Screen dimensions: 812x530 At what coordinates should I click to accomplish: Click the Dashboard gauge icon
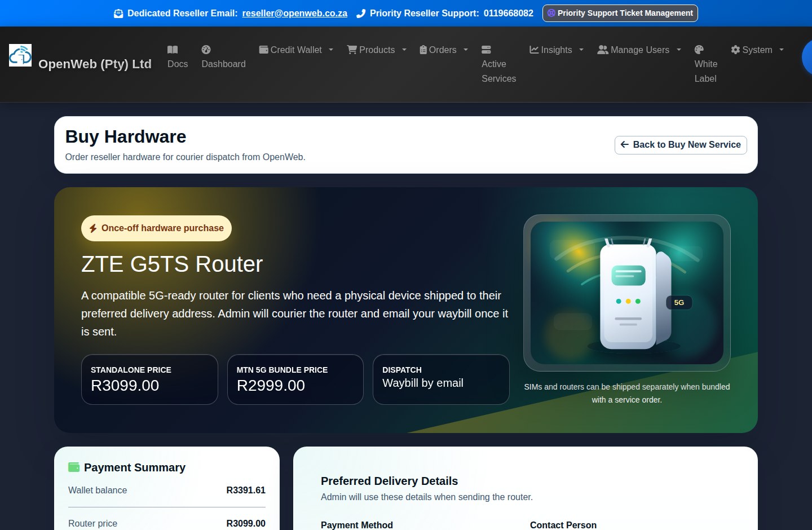click(x=206, y=50)
